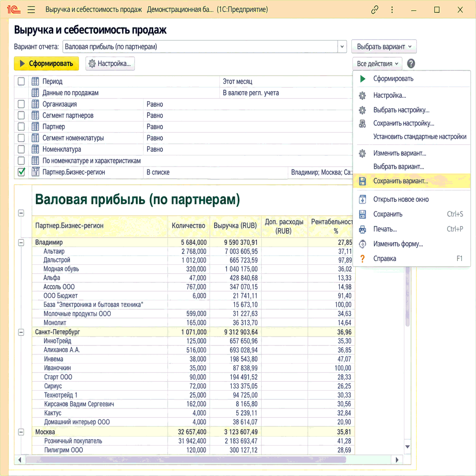
Task: Enable the Период filter checkbox
Action: [x=21, y=81]
